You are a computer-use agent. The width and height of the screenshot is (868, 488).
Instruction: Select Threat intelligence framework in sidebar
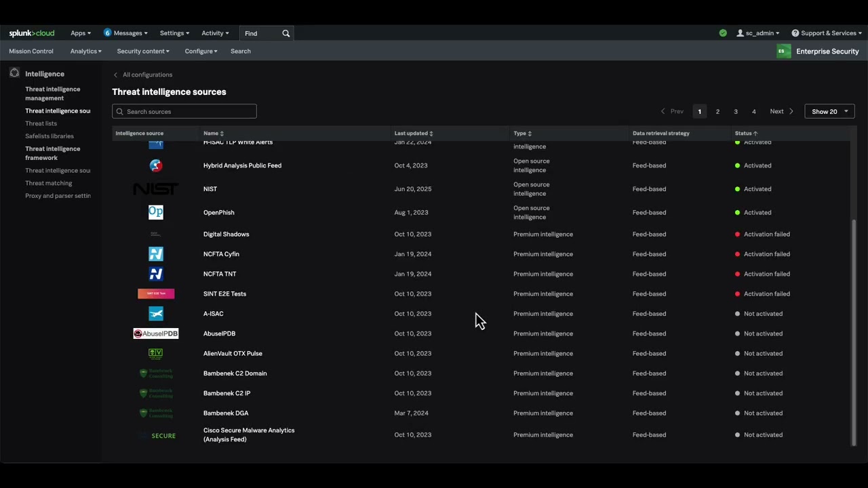point(53,153)
